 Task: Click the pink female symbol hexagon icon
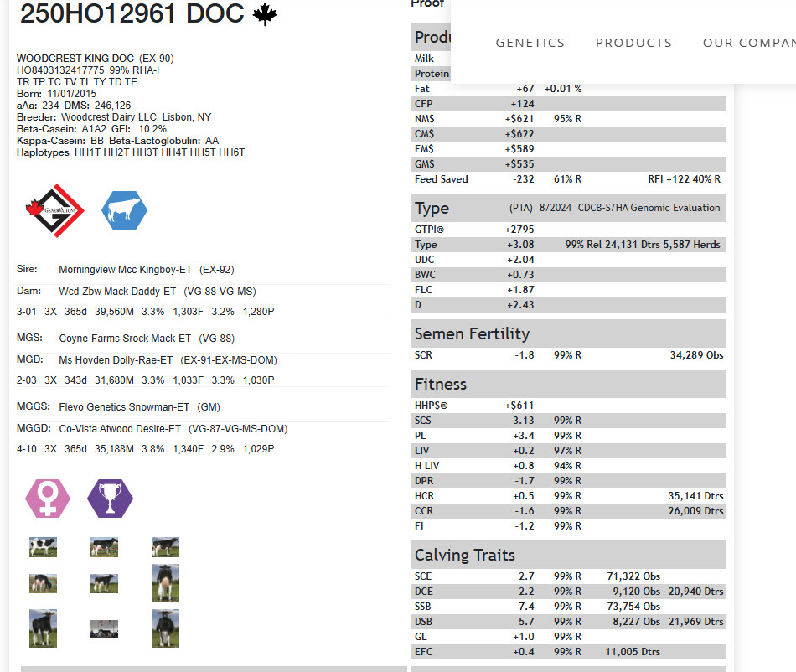pyautogui.click(x=48, y=499)
